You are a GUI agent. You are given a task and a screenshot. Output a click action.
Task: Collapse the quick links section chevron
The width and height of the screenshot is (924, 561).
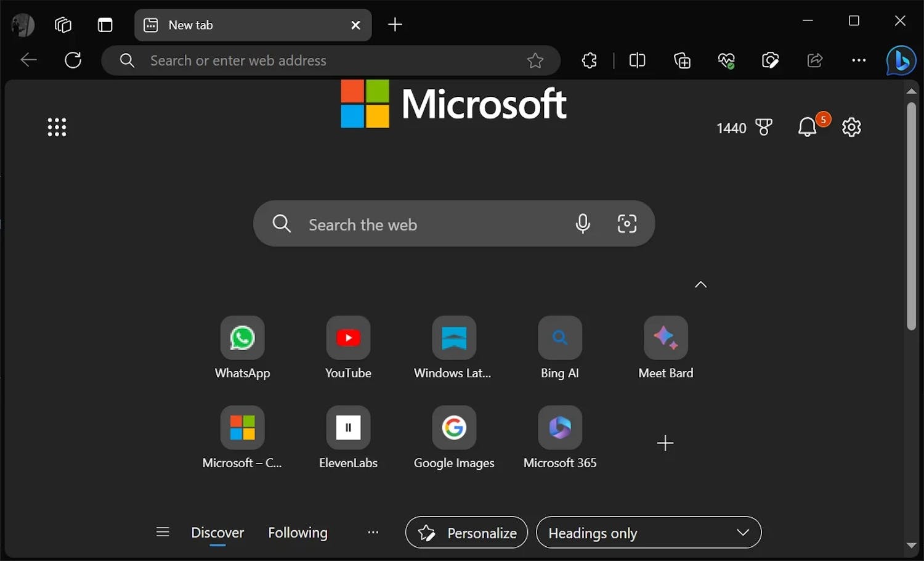click(700, 284)
